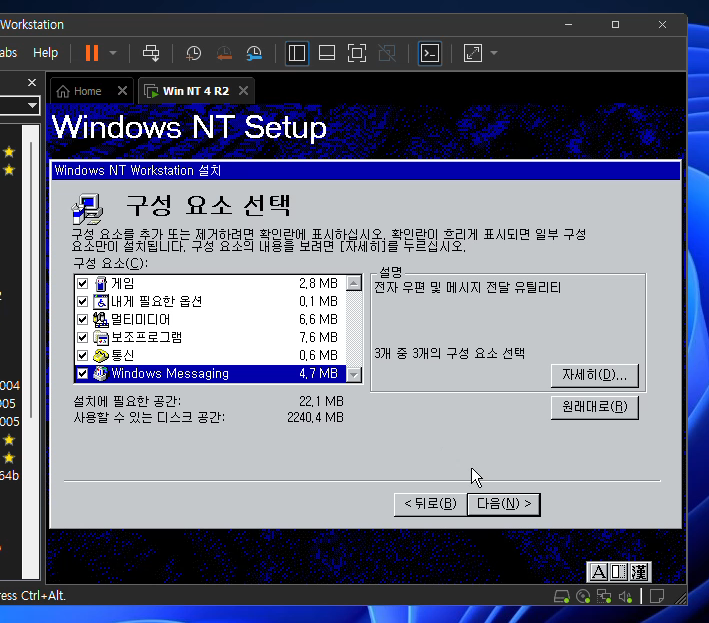The image size is (709, 623).
Task: Click the sound card status icon
Action: tap(625, 597)
